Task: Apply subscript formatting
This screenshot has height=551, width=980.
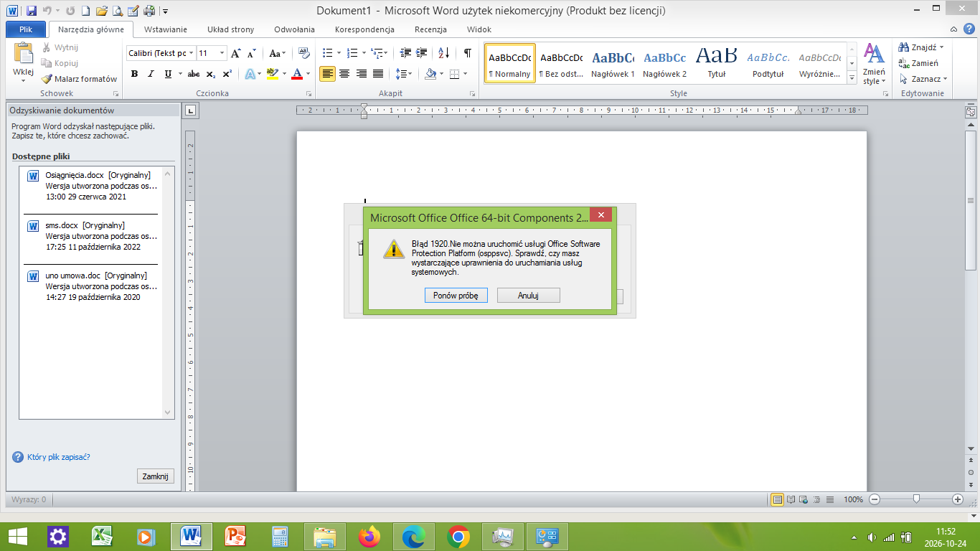Action: (x=210, y=74)
